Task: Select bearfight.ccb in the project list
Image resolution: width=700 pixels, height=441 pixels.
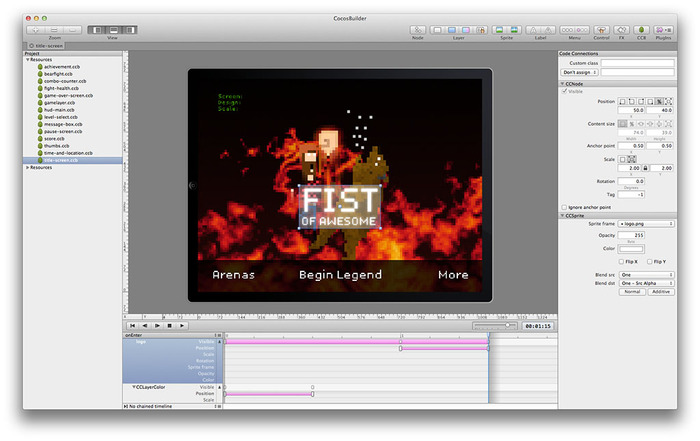Action: pos(58,74)
